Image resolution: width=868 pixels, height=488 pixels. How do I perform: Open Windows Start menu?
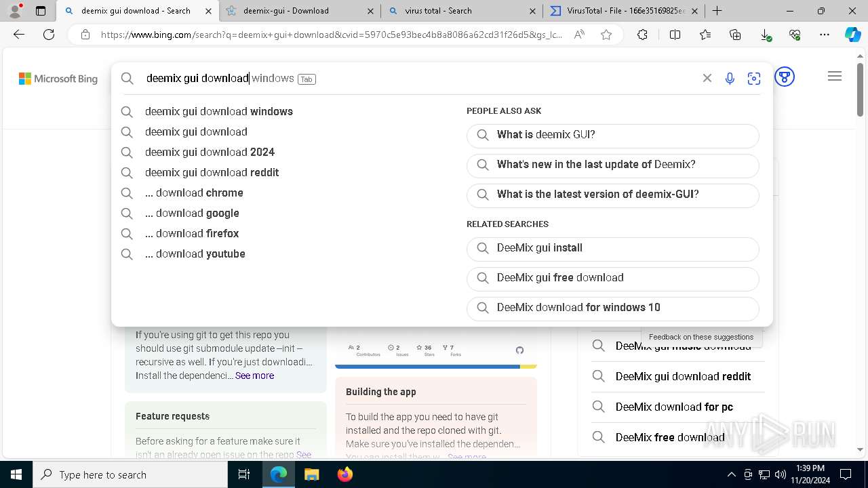16,474
